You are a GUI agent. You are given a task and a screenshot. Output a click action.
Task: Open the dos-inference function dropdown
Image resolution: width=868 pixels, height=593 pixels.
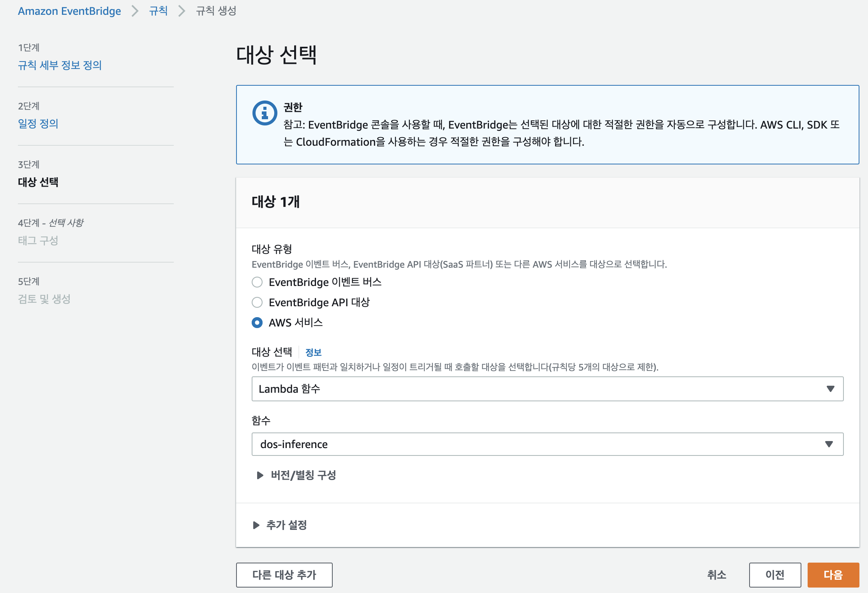pyautogui.click(x=547, y=444)
